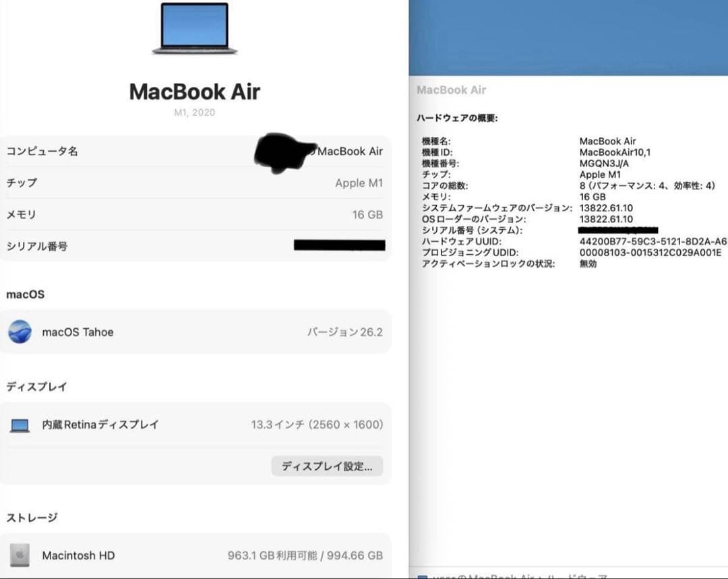This screenshot has width=728, height=579.
Task: Select the プロビジョニングUDID label
Action: [x=470, y=253]
